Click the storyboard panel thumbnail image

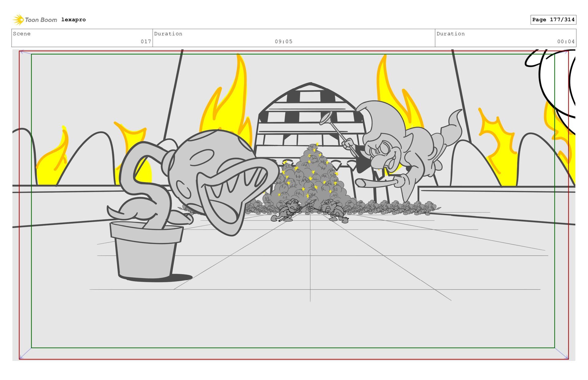pyautogui.click(x=294, y=205)
